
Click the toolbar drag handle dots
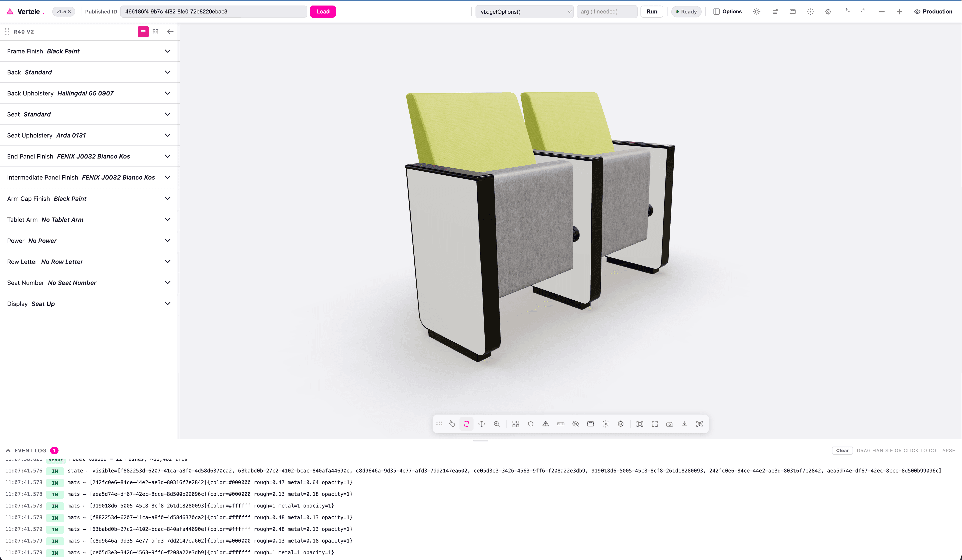pyautogui.click(x=439, y=423)
